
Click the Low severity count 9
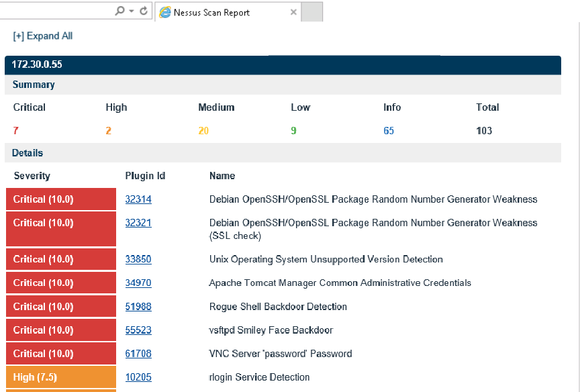(293, 130)
